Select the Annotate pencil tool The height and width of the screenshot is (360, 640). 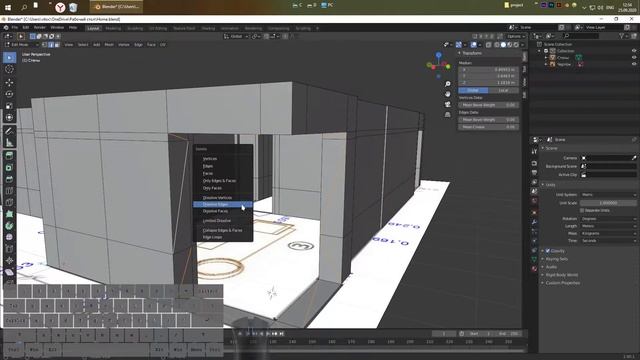pos(9,131)
